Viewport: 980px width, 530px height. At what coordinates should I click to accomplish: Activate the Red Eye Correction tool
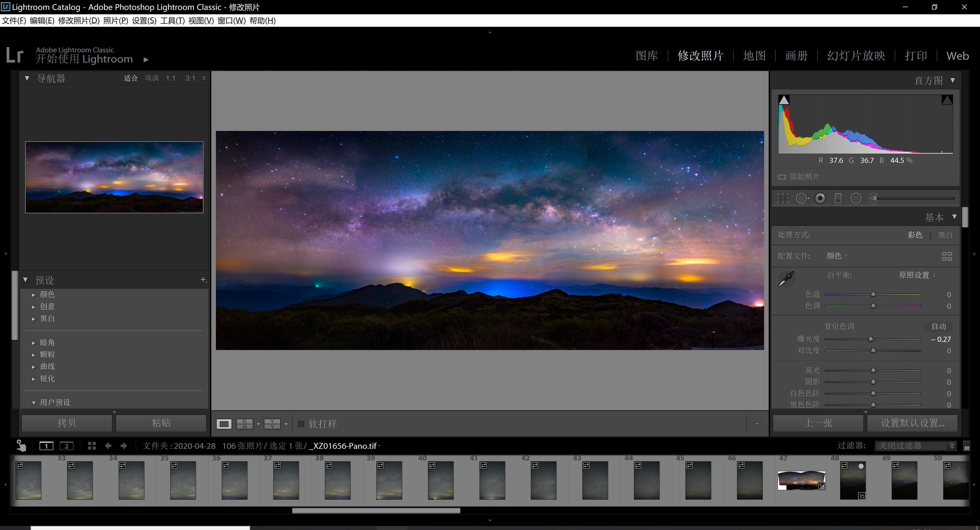[x=820, y=198]
